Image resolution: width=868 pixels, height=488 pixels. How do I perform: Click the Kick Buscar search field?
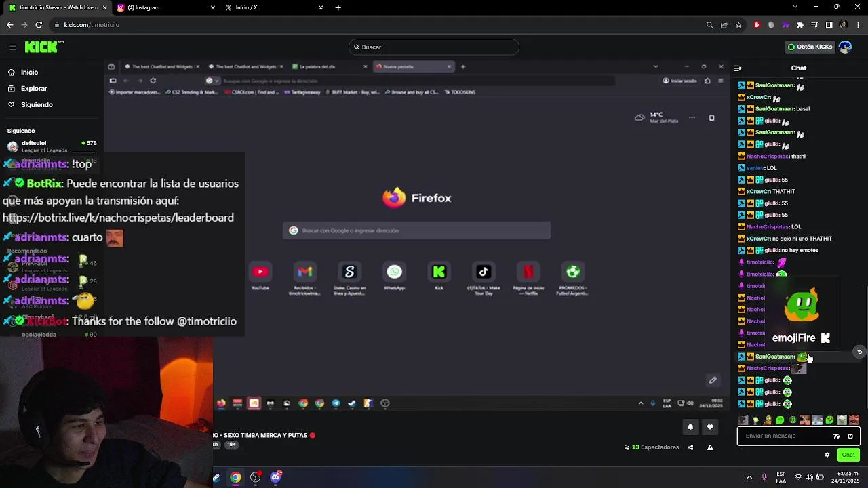coord(434,47)
